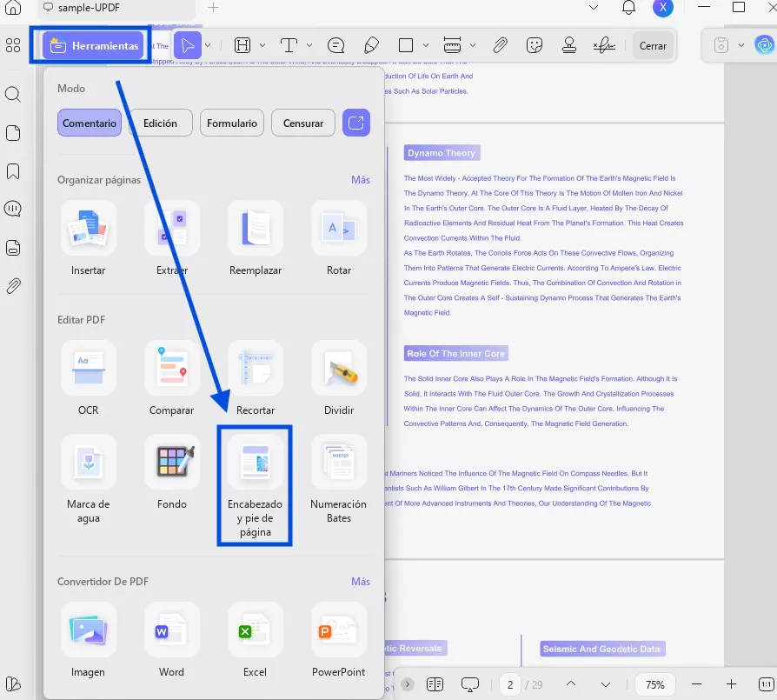Convert PDF to Excel
The image size is (777, 700).
(x=256, y=641)
